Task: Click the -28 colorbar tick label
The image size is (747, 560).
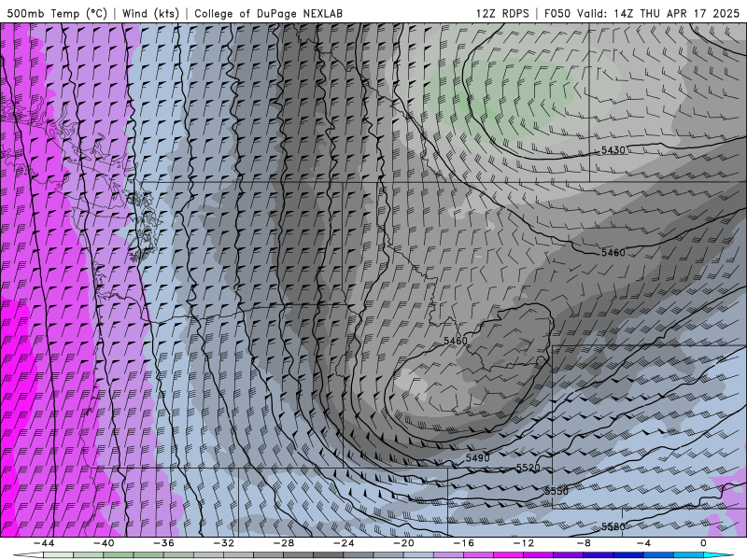Action: pos(284,543)
